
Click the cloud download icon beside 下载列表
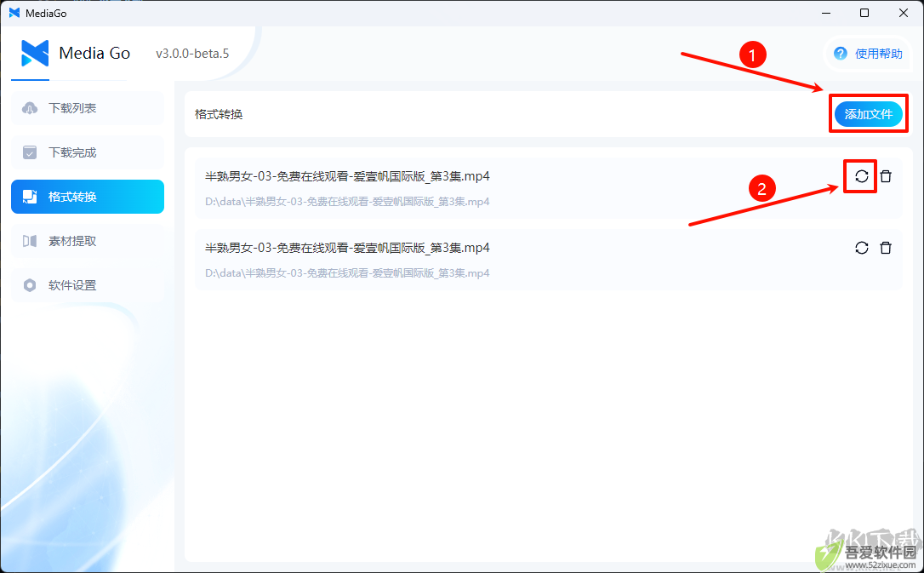[x=30, y=108]
